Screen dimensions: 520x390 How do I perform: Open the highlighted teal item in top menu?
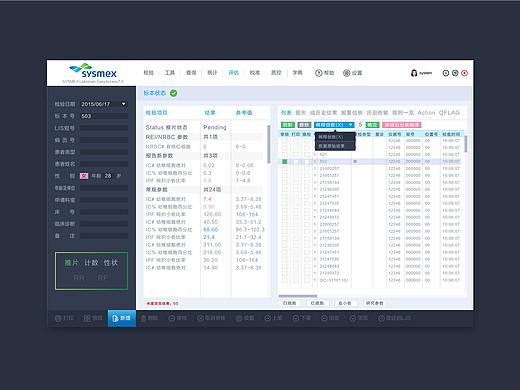[234, 73]
